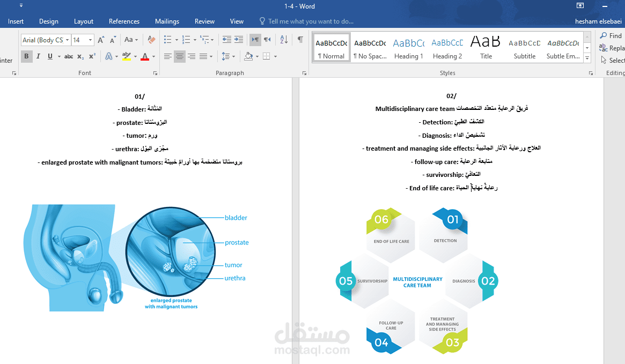Viewport: 625px width, 364px height.
Task: Expand font color dropdown arrow
Action: click(x=154, y=56)
